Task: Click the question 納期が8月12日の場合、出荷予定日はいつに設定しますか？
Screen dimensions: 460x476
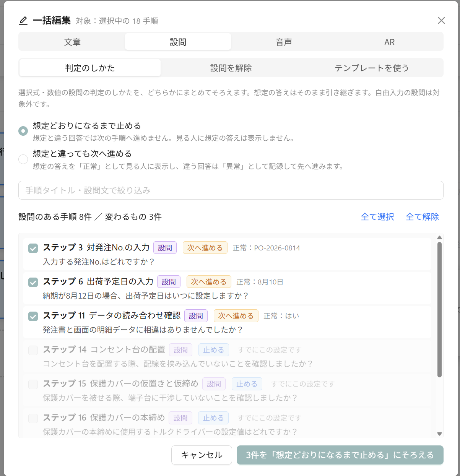Action: coord(146,296)
